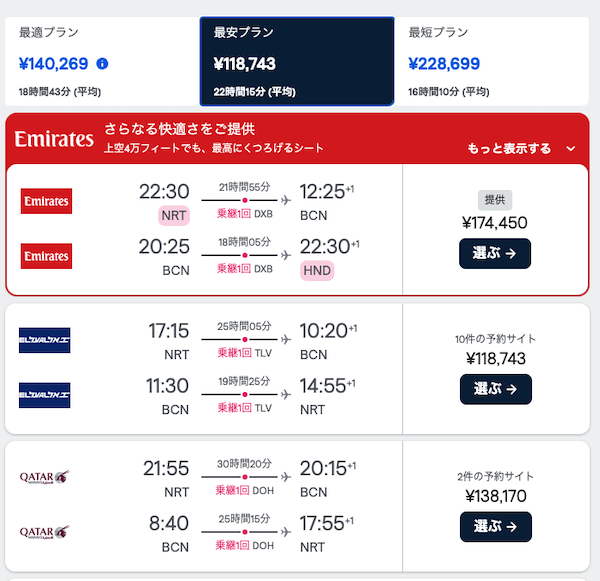Click the Emirates logo in the red banner
Screen dimensions: 600x581
point(54,139)
